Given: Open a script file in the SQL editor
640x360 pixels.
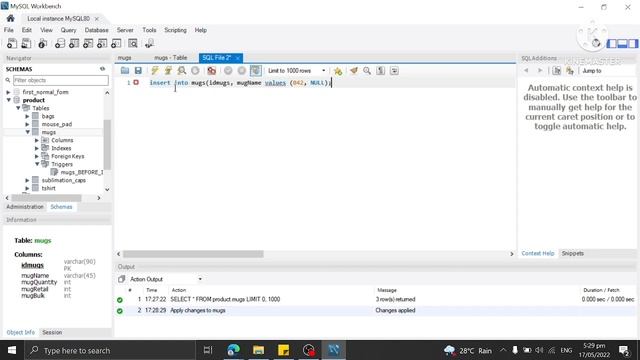Looking at the screenshot, I should [x=125, y=71].
